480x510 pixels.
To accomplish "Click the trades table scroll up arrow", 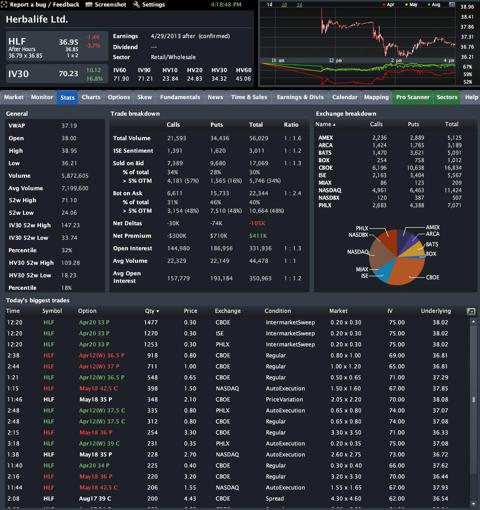I will tap(473, 322).
